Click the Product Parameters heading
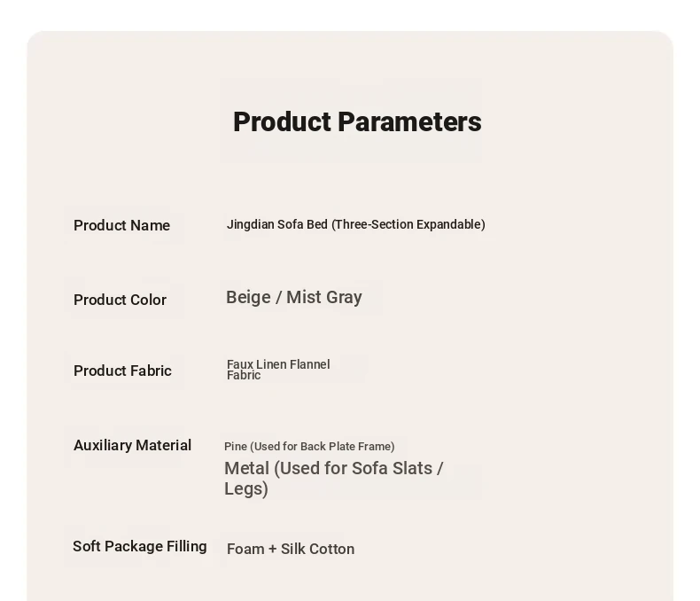 [x=357, y=122]
